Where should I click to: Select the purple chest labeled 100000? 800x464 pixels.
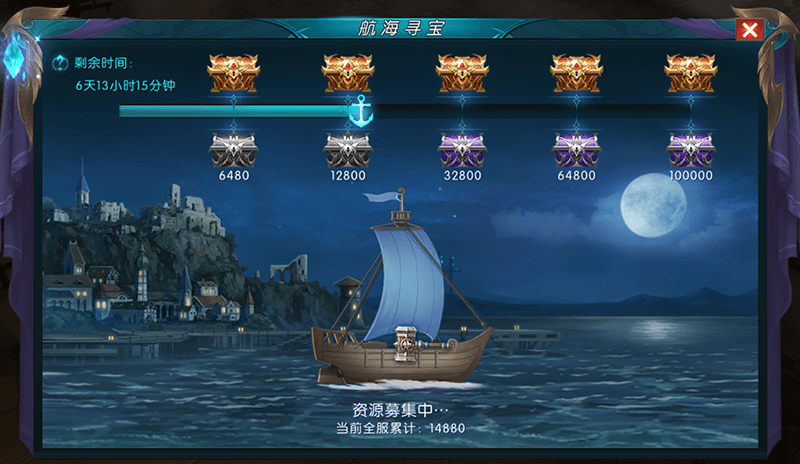pos(691,150)
